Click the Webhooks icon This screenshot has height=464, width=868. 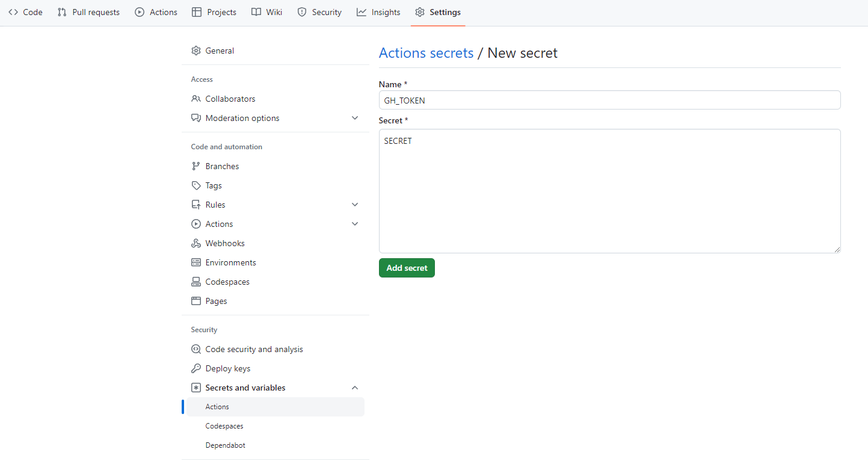(196, 243)
